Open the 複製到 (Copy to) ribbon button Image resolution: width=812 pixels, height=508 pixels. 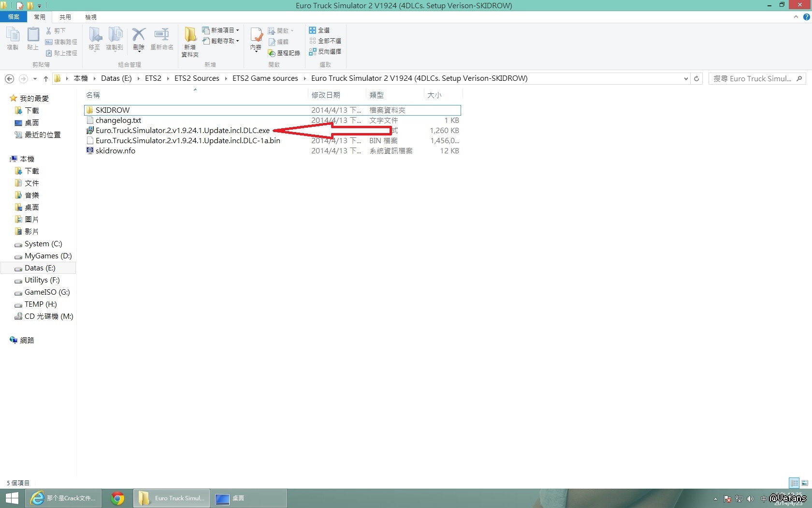click(115, 39)
